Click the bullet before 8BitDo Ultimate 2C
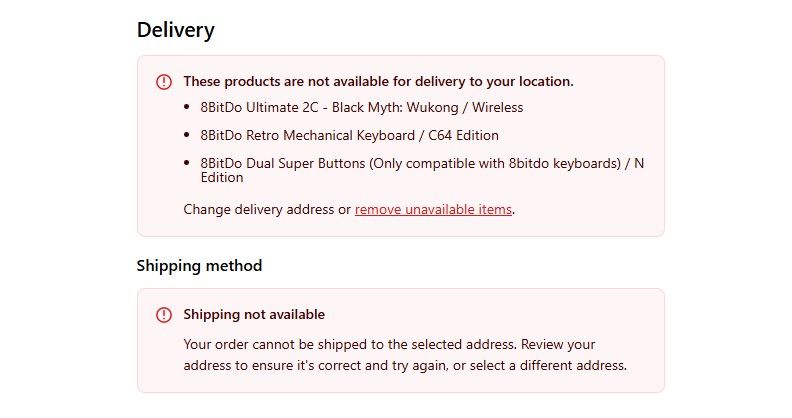 pos(188,107)
